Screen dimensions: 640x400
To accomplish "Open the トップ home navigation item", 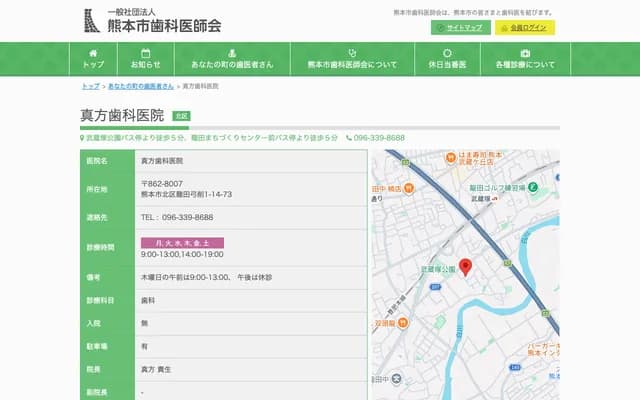I will (93, 59).
